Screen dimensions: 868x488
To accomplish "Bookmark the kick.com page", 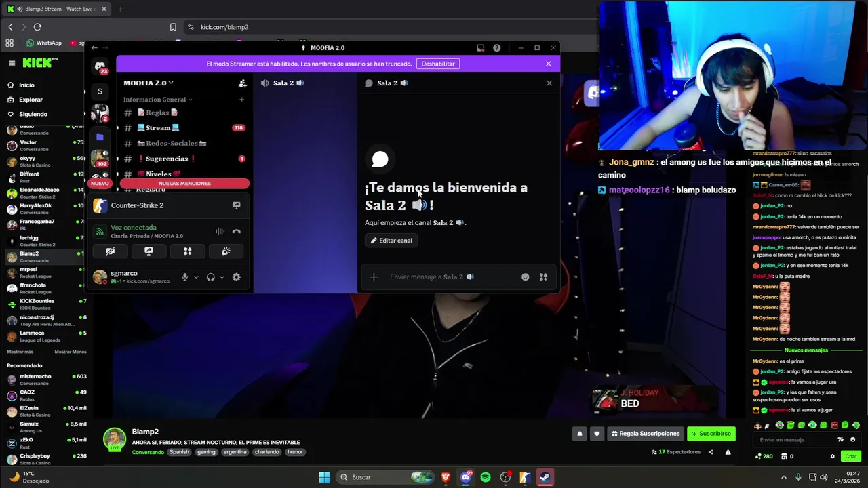I will tap(173, 27).
